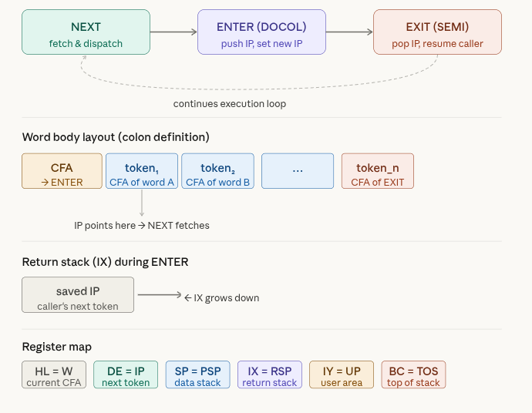Click the SP = PSP data stack box
This screenshot has height=413, width=532.
point(197,375)
